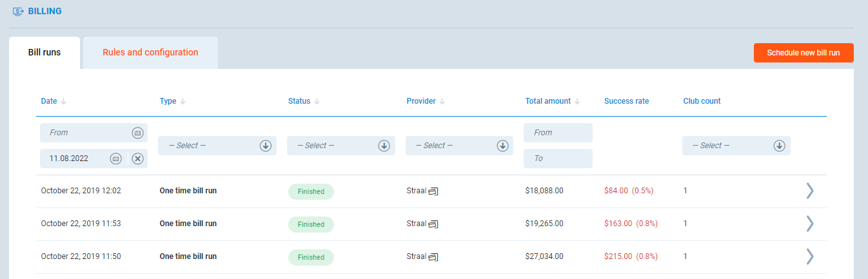Open details of the 12:02 bill run
This screenshot has height=279, width=868.
(810, 191)
